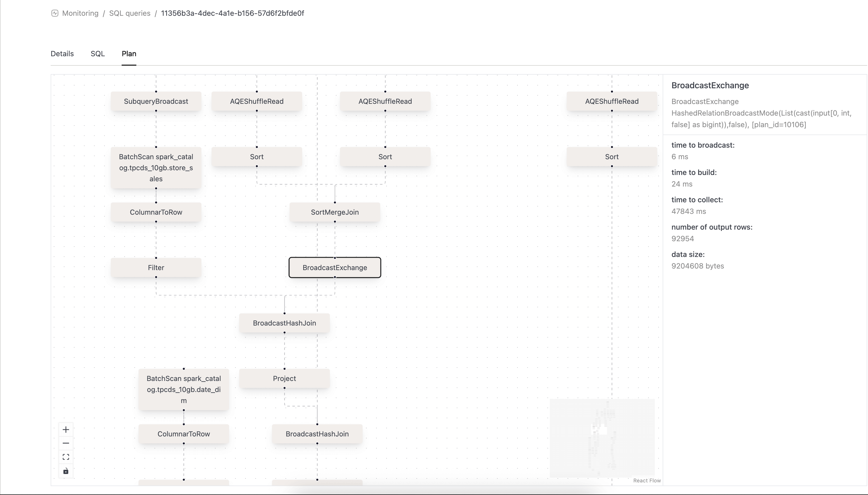This screenshot has height=495, width=868.
Task: Click the Filter node
Action: coord(156,267)
